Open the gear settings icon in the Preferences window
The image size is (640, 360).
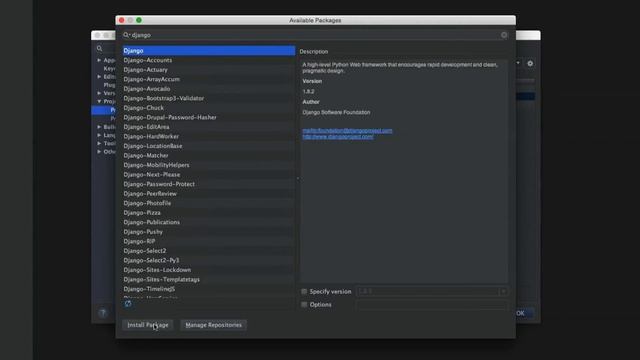pos(530,63)
